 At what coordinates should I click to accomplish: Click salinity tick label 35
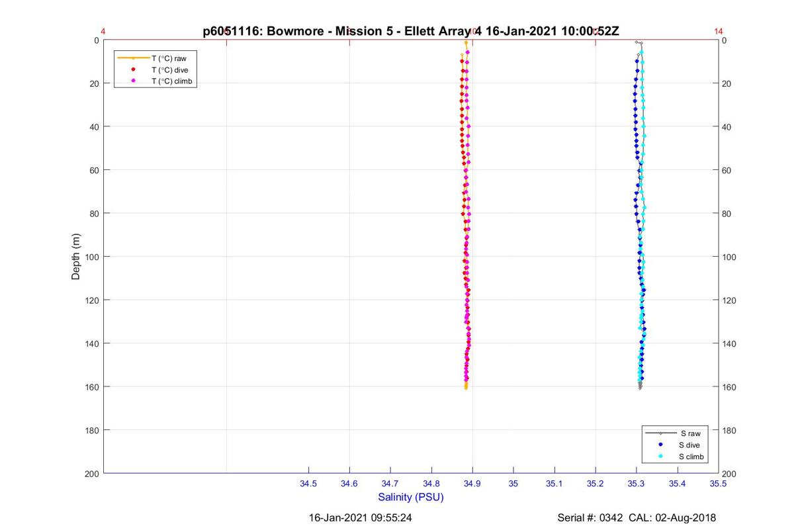tap(513, 484)
